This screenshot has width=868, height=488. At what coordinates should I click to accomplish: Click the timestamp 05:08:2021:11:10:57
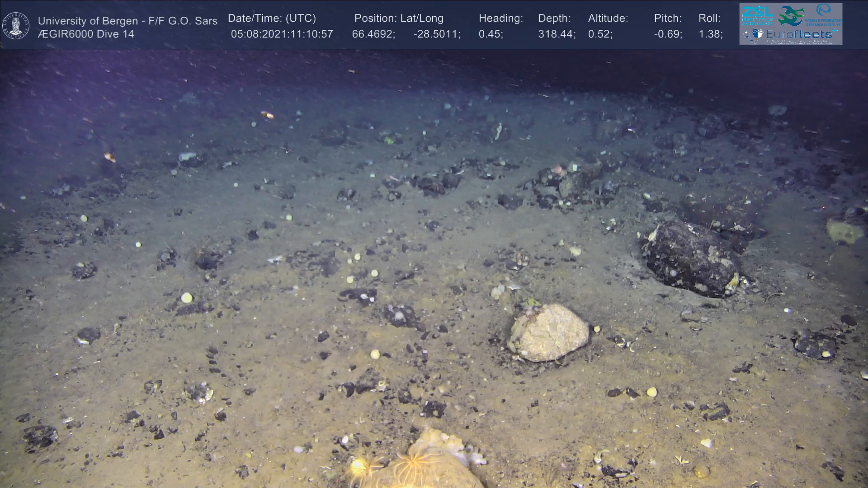pos(282,34)
